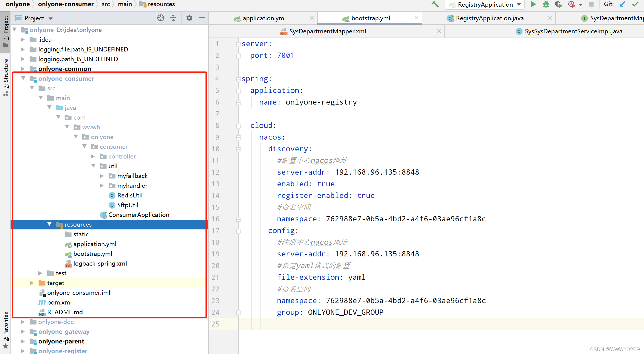Switch to SysDepartmentMapper.xml tab
This screenshot has width=644, height=354.
click(327, 31)
